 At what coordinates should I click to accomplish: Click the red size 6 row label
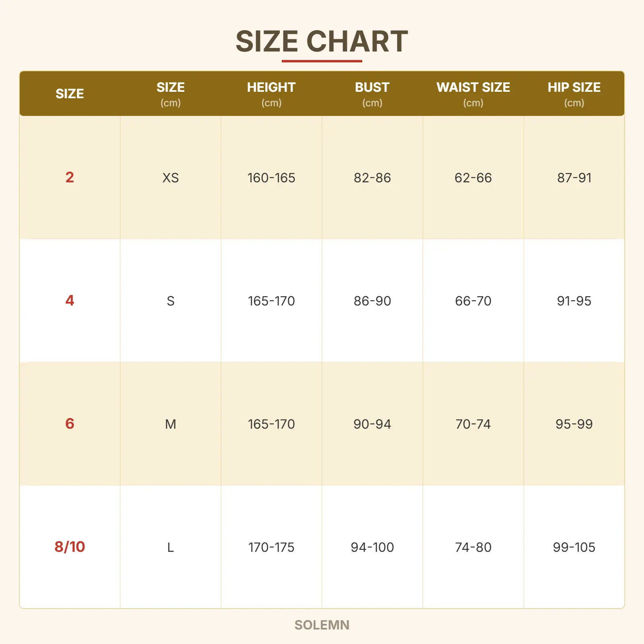coord(70,423)
